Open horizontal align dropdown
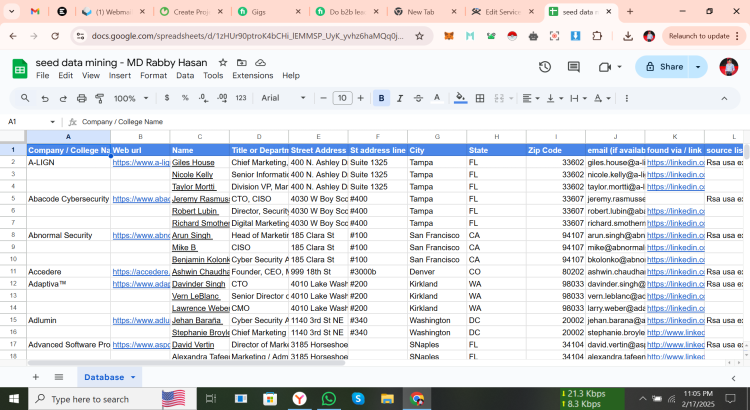The width and height of the screenshot is (750, 410). (x=530, y=98)
